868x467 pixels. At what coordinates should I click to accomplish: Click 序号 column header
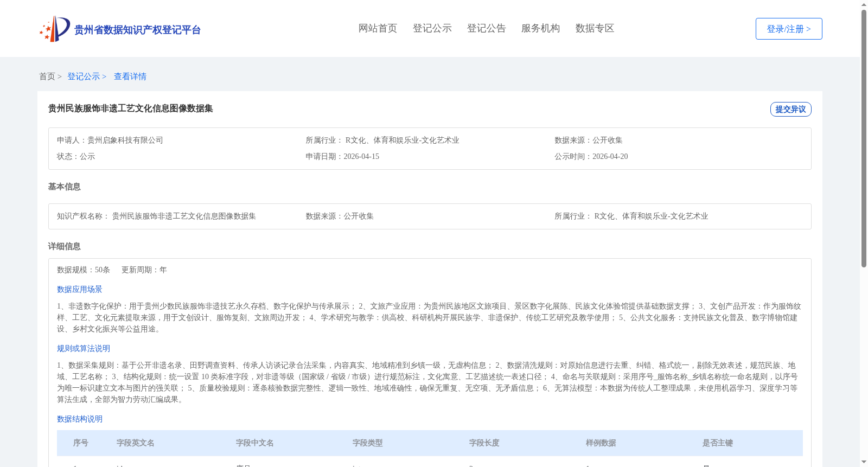[x=81, y=443]
